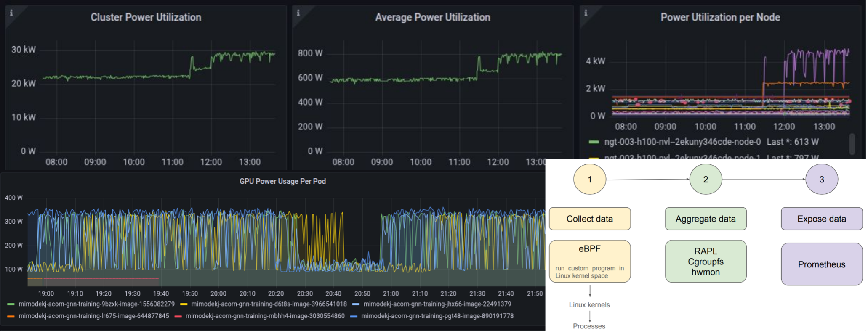Click the orange color swatch for lr675 series
This screenshot has width=868, height=333.
[11, 316]
